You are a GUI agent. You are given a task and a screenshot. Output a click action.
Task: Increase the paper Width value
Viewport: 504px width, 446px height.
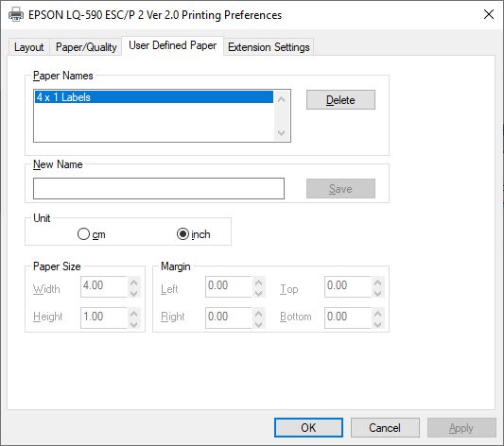coord(134,282)
